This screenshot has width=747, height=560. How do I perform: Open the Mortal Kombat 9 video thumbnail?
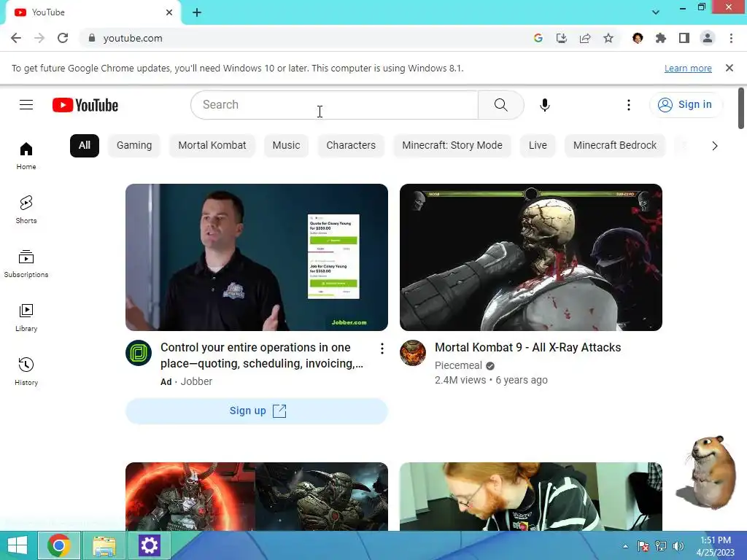coord(531,257)
